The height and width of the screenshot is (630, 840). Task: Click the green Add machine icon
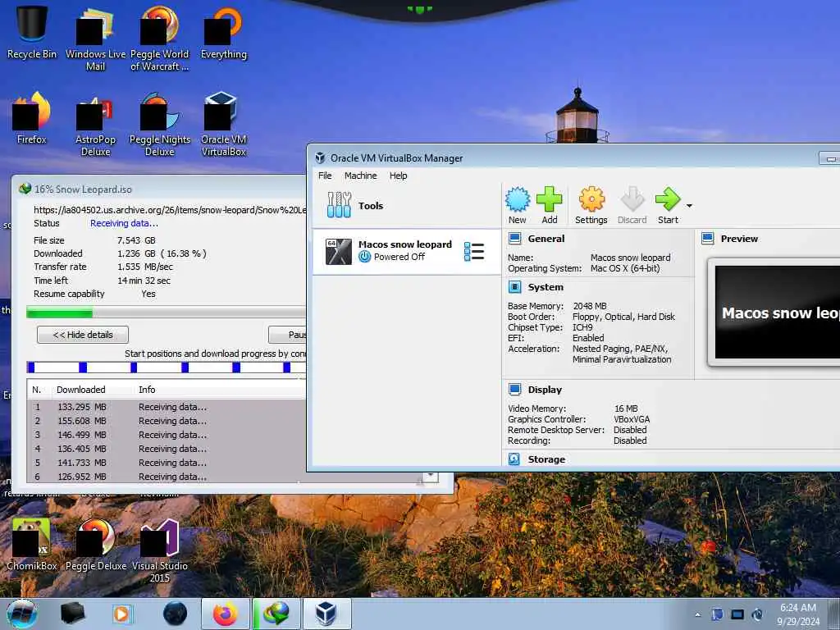(x=549, y=206)
